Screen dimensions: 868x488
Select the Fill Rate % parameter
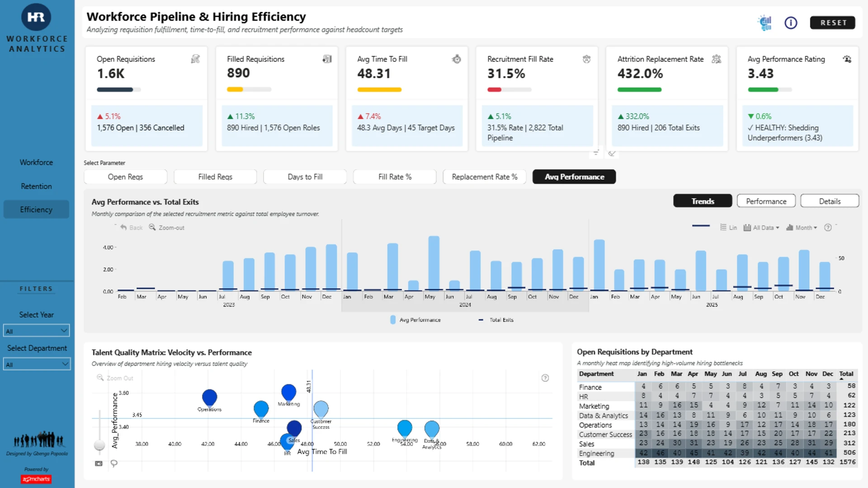click(x=395, y=177)
